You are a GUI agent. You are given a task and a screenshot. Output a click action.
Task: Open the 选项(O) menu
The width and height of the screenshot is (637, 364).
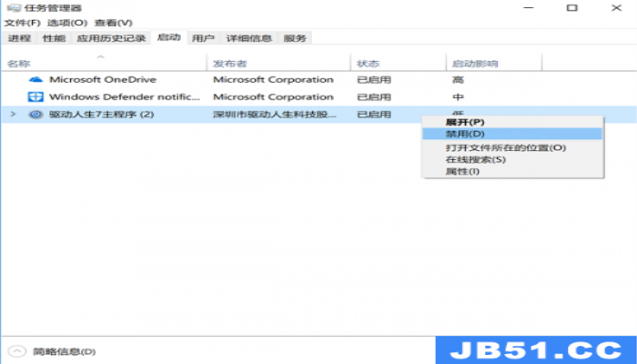[x=67, y=23]
